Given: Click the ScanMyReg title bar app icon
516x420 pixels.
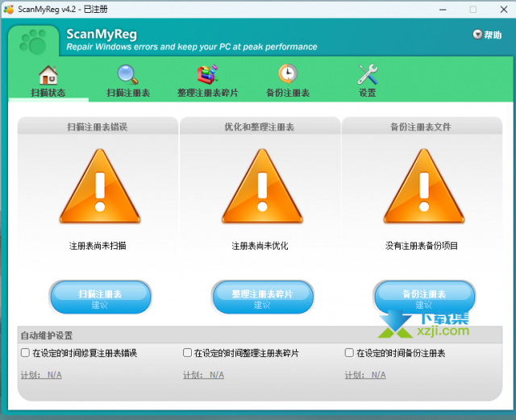Looking at the screenshot, I should (9, 9).
